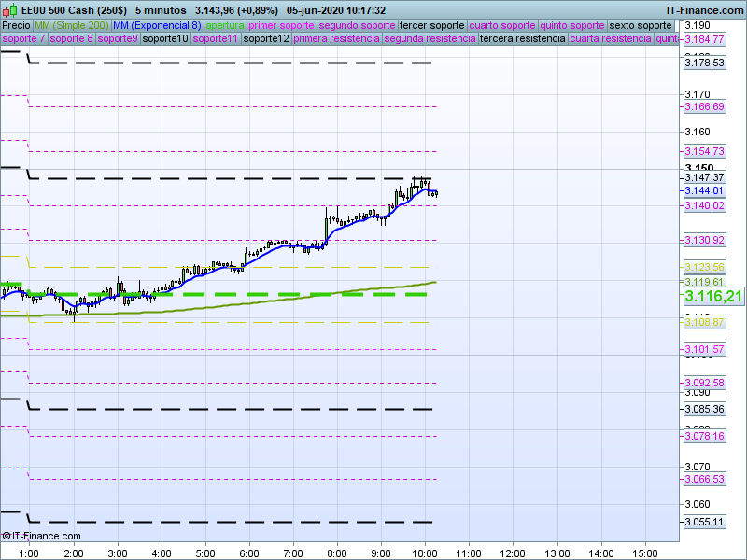
Task: Click the 'apertura' indicator label
Action: (225, 25)
